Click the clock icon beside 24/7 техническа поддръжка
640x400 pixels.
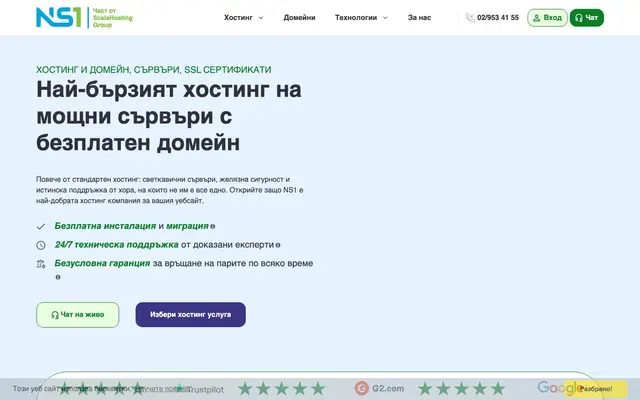[41, 245]
